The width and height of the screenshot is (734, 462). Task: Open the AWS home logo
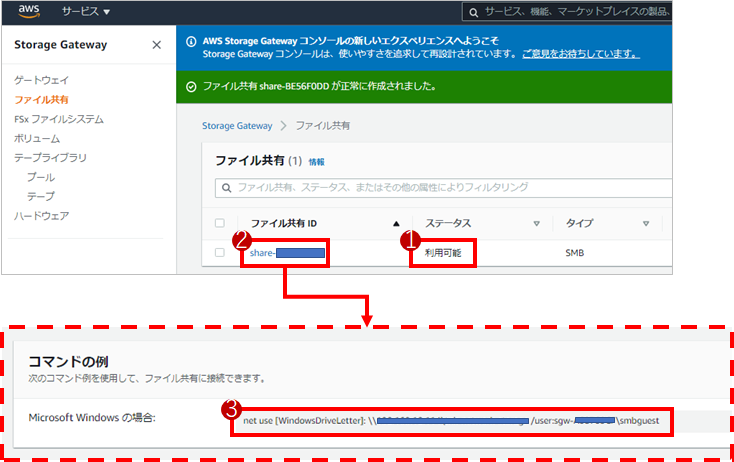29,11
